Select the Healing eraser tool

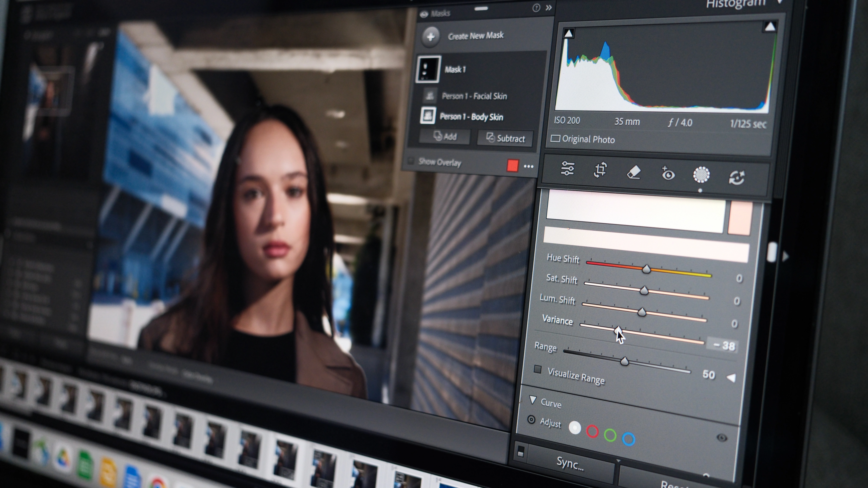(x=633, y=172)
